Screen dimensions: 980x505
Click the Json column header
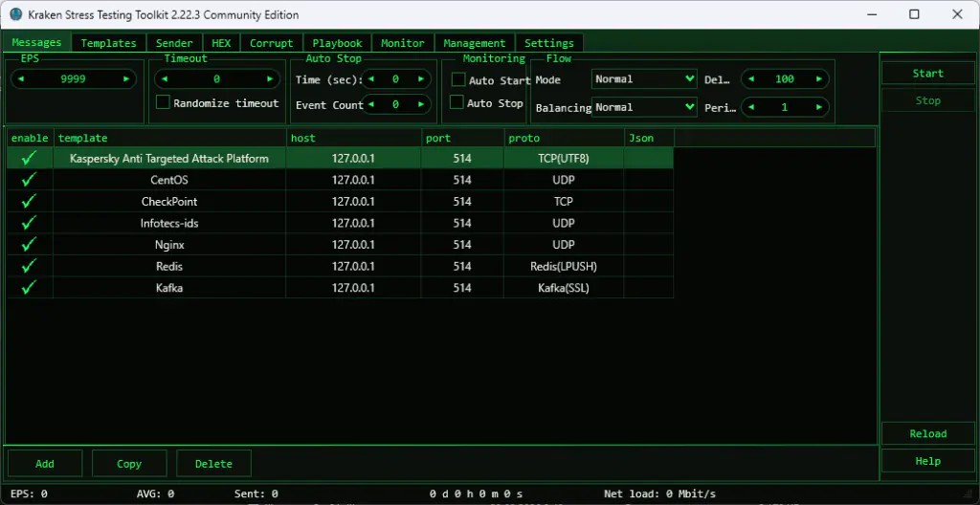pyautogui.click(x=649, y=138)
